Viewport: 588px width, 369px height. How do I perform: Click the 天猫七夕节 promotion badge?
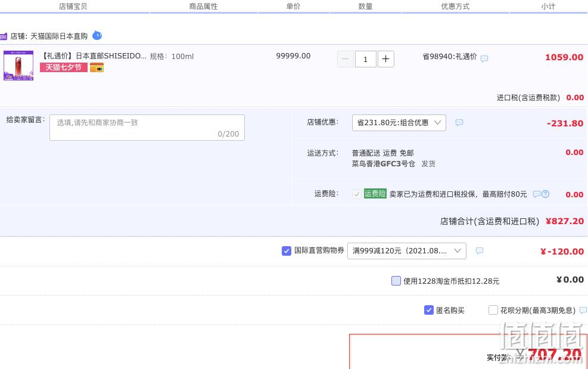(63, 67)
